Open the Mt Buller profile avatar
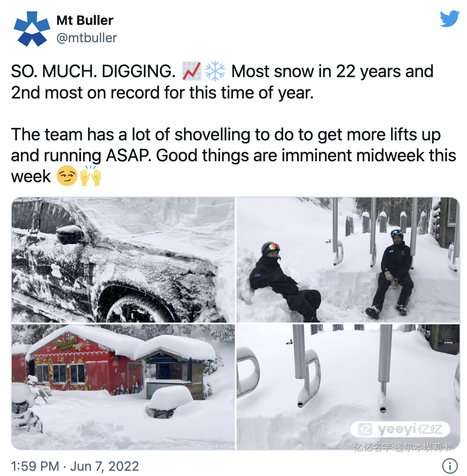The height and width of the screenshot is (476, 467). click(32, 29)
